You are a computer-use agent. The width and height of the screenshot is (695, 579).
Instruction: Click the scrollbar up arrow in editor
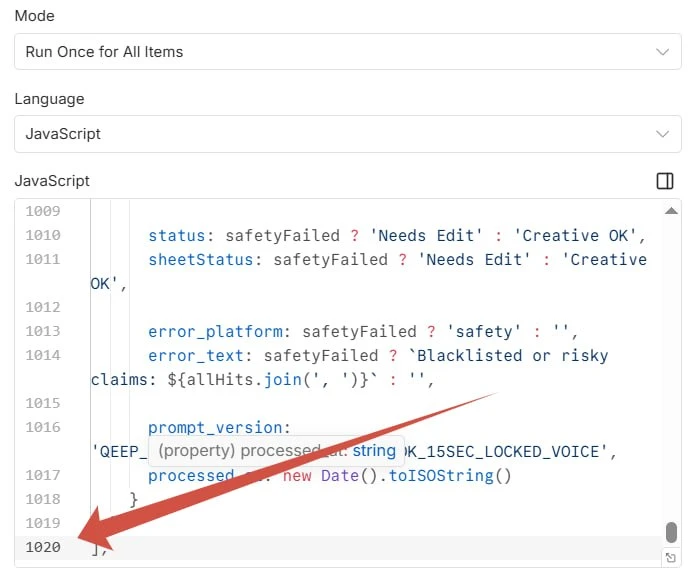click(671, 211)
